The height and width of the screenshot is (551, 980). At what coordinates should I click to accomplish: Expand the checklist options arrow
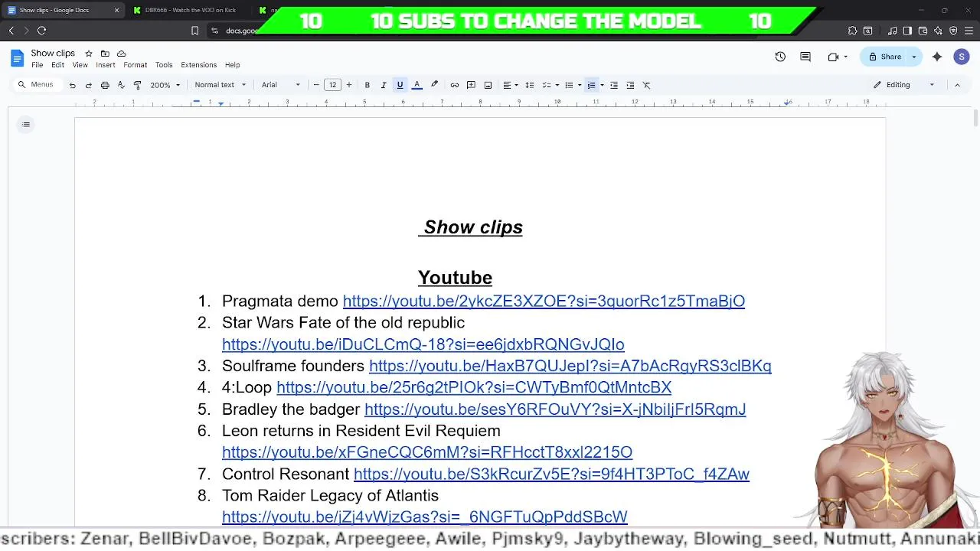(557, 85)
